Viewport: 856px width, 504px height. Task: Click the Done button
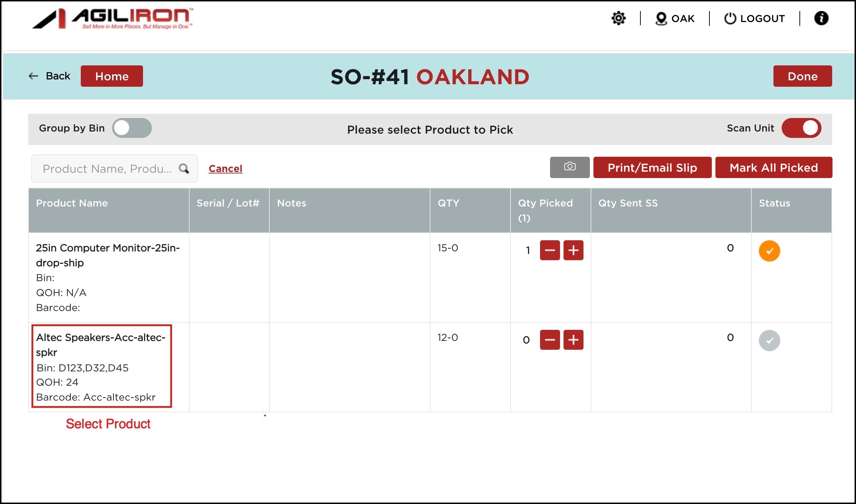pos(802,76)
